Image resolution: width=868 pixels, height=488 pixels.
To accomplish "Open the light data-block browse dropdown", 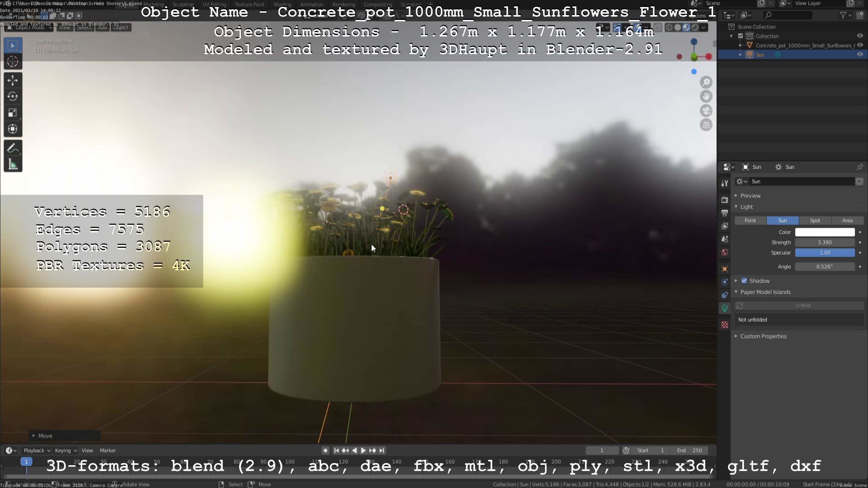I will coord(741,181).
